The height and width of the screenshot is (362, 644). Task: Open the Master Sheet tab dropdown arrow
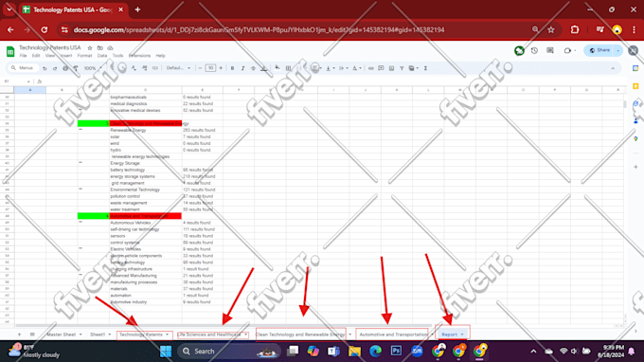click(80, 335)
